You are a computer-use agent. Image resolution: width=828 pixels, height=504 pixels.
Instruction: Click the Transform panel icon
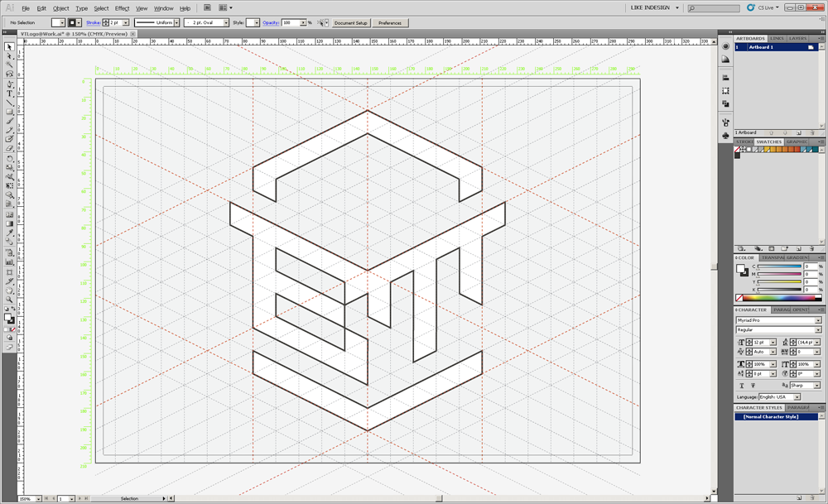(x=725, y=90)
